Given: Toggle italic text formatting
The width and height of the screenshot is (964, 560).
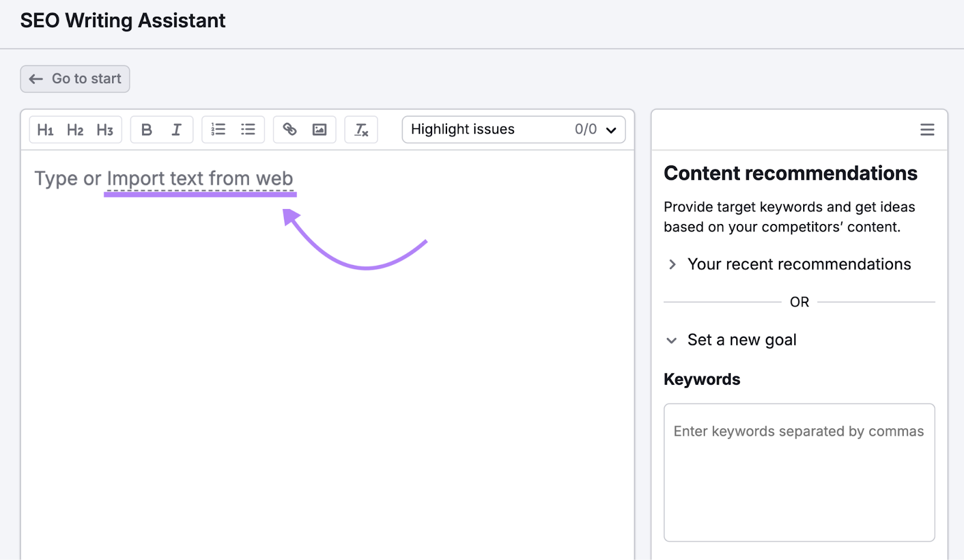Looking at the screenshot, I should 177,129.
